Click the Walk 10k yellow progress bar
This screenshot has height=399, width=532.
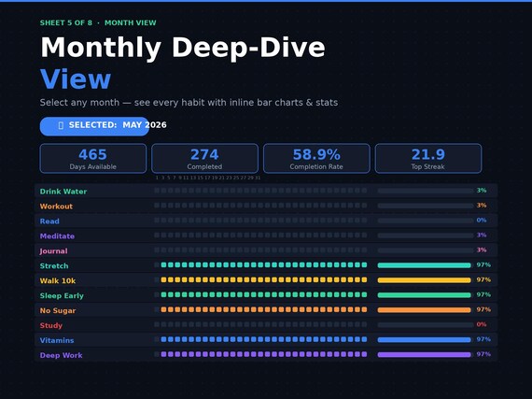coord(424,280)
